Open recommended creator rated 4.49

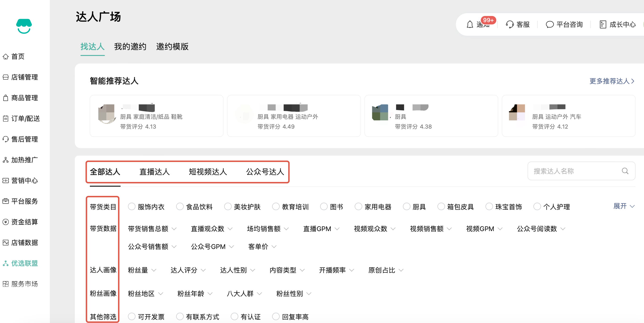pyautogui.click(x=294, y=116)
